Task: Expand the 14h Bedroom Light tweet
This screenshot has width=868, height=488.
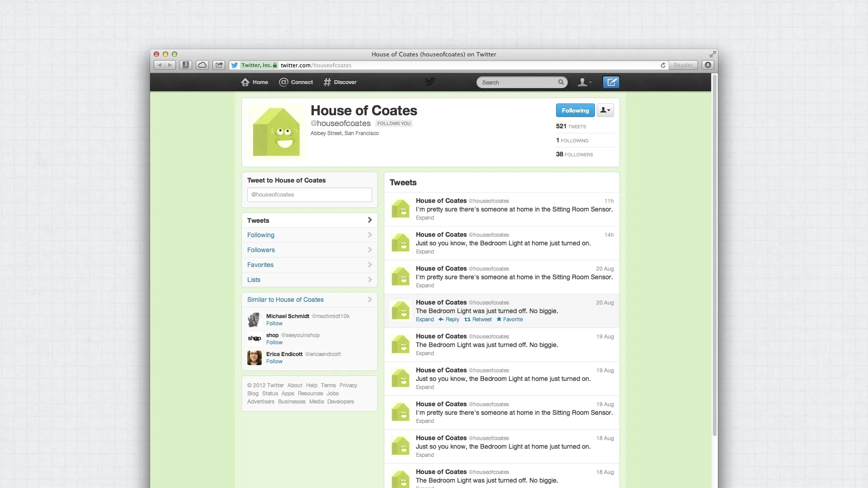Action: coord(425,252)
